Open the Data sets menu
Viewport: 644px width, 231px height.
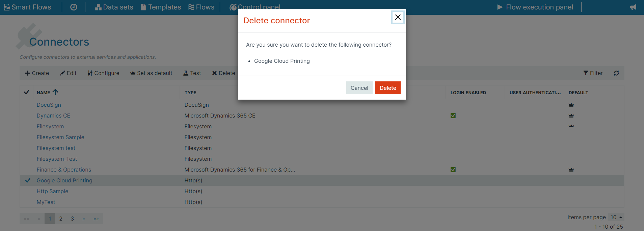tap(114, 7)
